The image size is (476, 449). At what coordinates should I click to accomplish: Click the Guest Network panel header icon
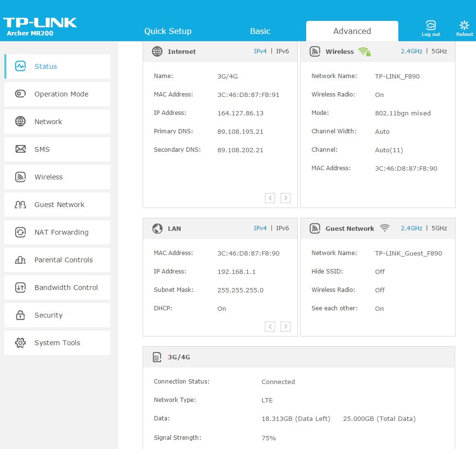315,228
